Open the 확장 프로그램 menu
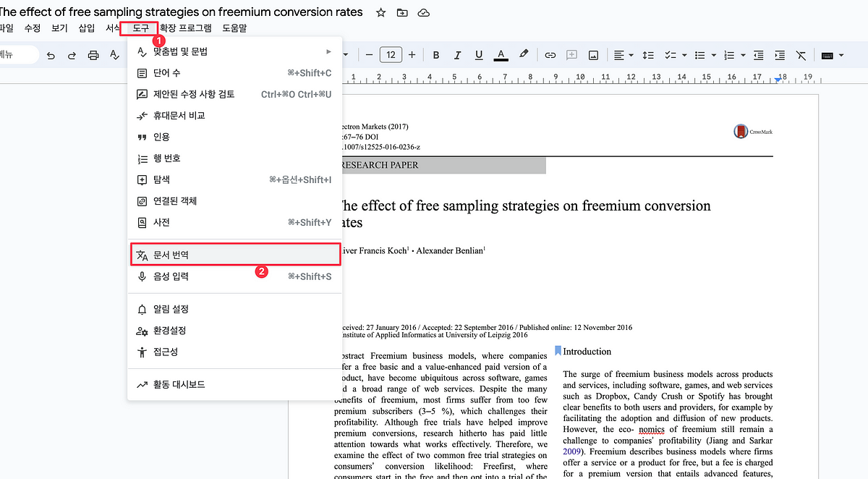The image size is (868, 479). tap(185, 28)
